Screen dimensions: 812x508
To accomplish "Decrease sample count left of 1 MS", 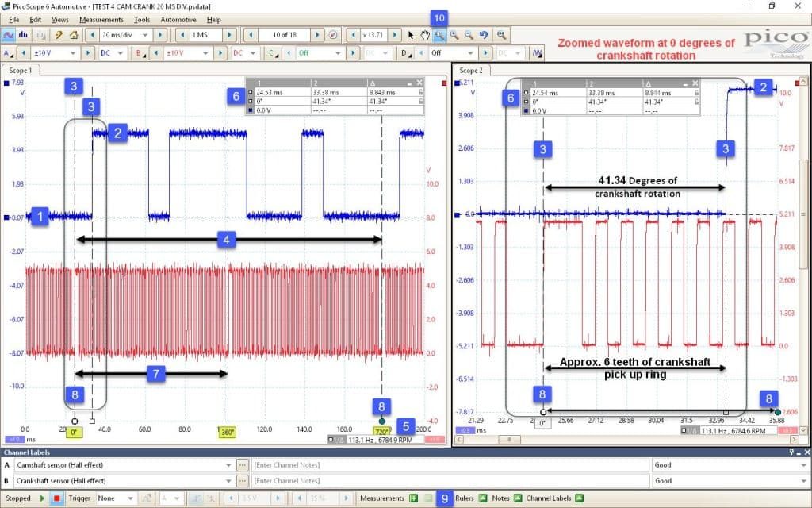I will [x=183, y=35].
